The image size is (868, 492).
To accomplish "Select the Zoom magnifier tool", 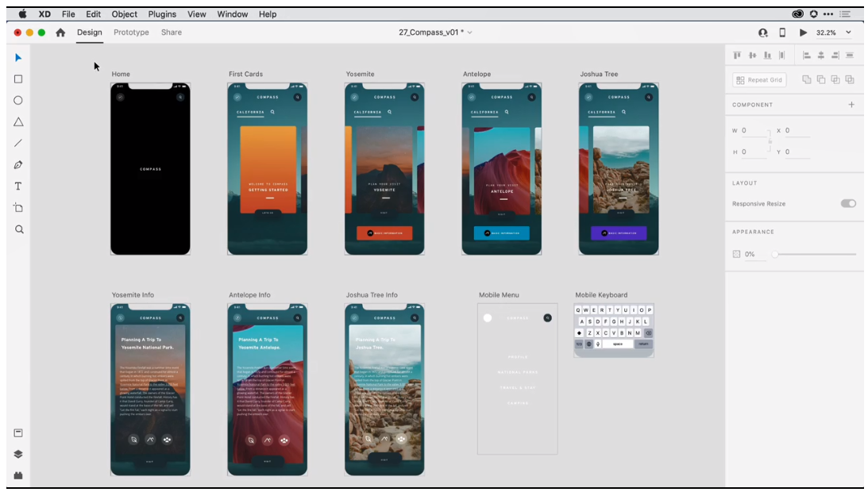I will pyautogui.click(x=19, y=229).
